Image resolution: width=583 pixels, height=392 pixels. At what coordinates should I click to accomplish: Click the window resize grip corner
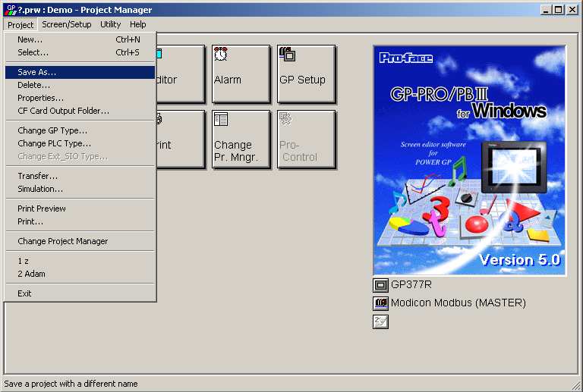click(x=577, y=386)
